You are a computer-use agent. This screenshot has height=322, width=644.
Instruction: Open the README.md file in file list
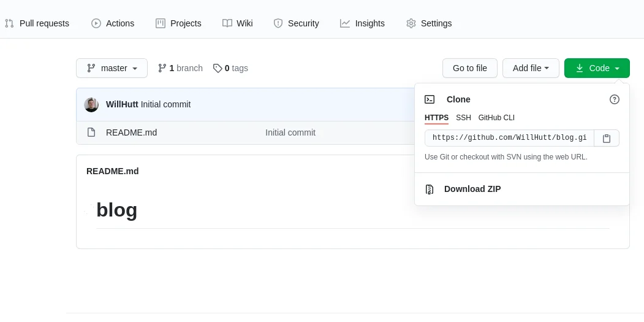[131, 133]
